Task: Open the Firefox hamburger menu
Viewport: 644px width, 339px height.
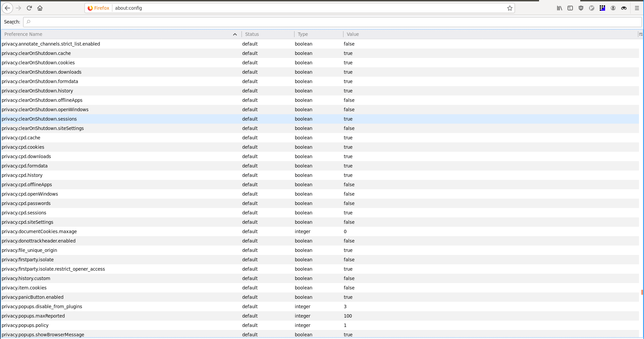Action: tap(637, 8)
